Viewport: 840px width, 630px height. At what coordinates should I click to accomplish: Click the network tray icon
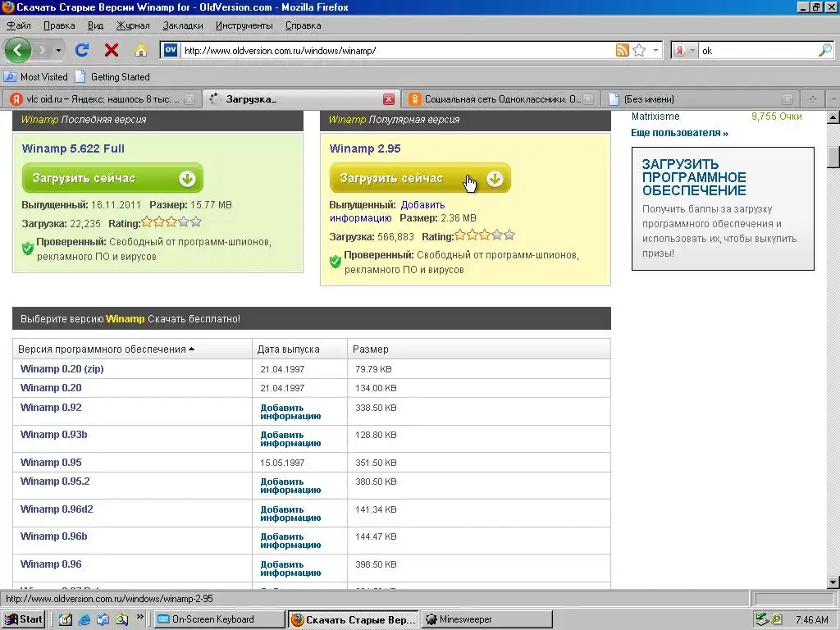761,619
